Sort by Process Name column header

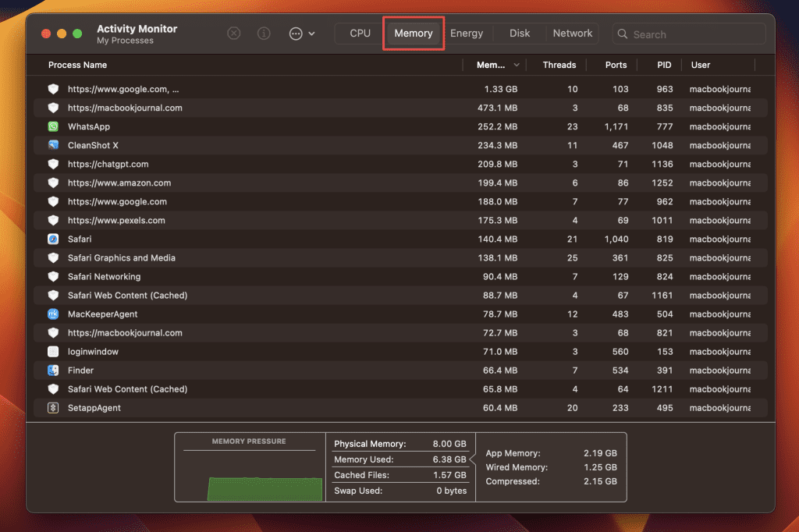click(x=78, y=65)
